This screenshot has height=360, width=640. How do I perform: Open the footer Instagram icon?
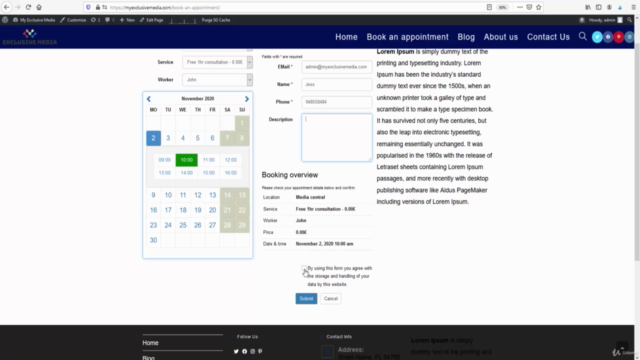point(253,351)
